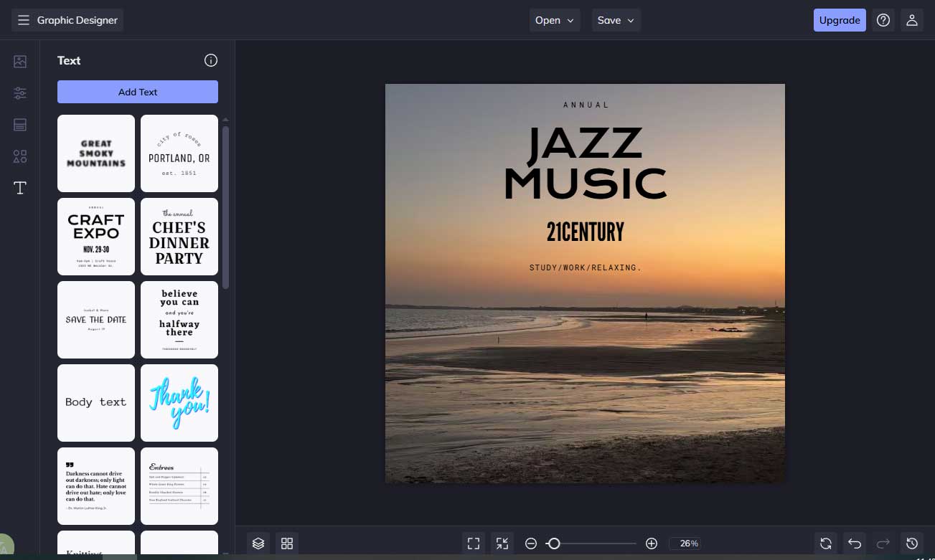Open the Edit adjustments sliders icon

pos(20,93)
